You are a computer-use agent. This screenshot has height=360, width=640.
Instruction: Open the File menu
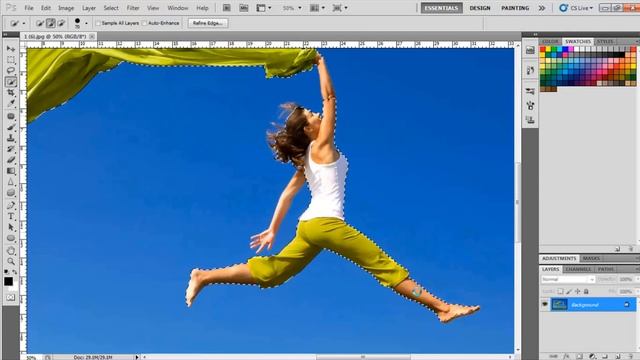29,8
